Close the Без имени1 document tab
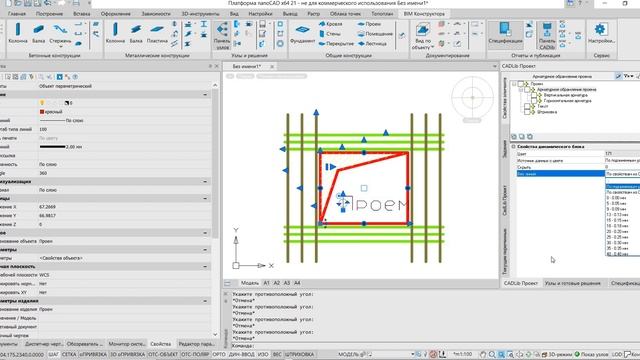 [272, 66]
